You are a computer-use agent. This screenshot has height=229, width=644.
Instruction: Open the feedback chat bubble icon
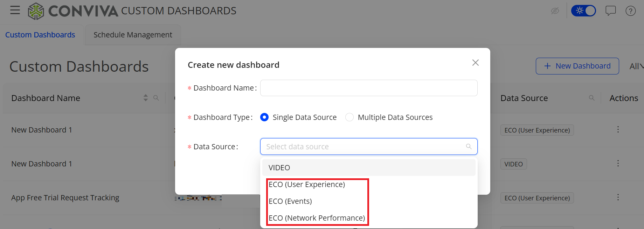pos(610,11)
